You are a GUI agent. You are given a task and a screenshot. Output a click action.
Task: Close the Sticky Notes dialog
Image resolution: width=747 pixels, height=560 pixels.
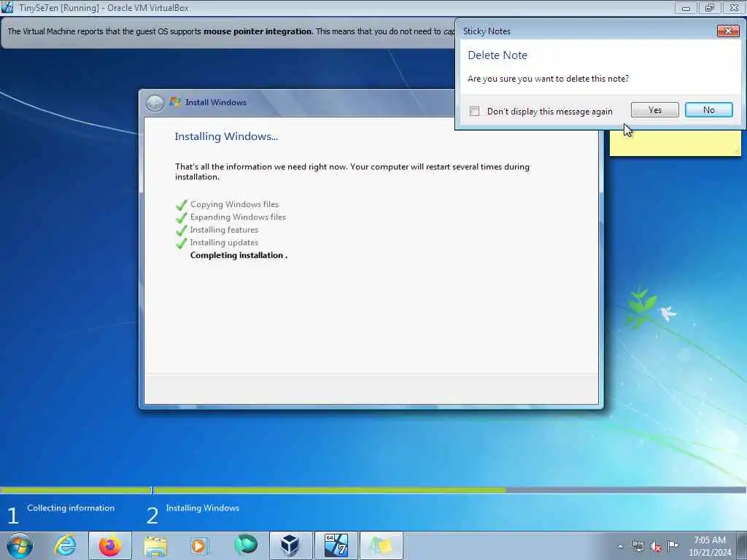[x=728, y=31]
